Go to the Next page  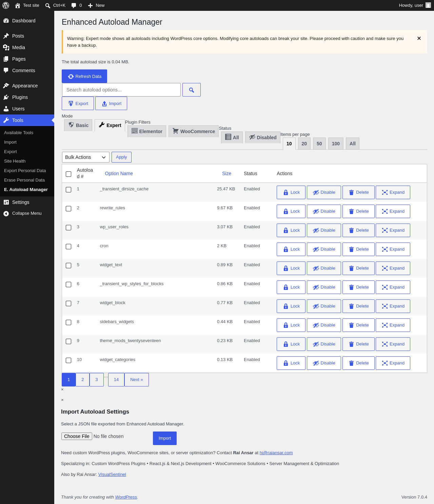click(137, 380)
